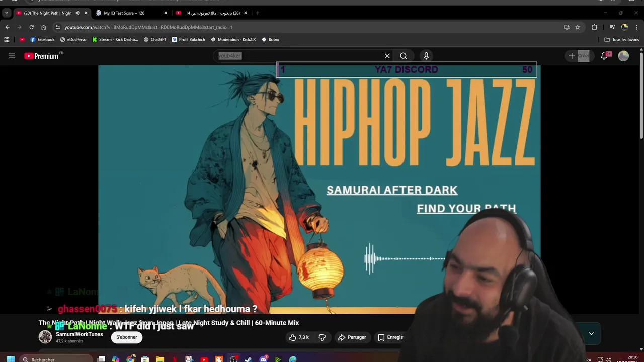Open Steam from the taskbar
Image resolution: width=644 pixels, height=362 pixels.
(248, 359)
